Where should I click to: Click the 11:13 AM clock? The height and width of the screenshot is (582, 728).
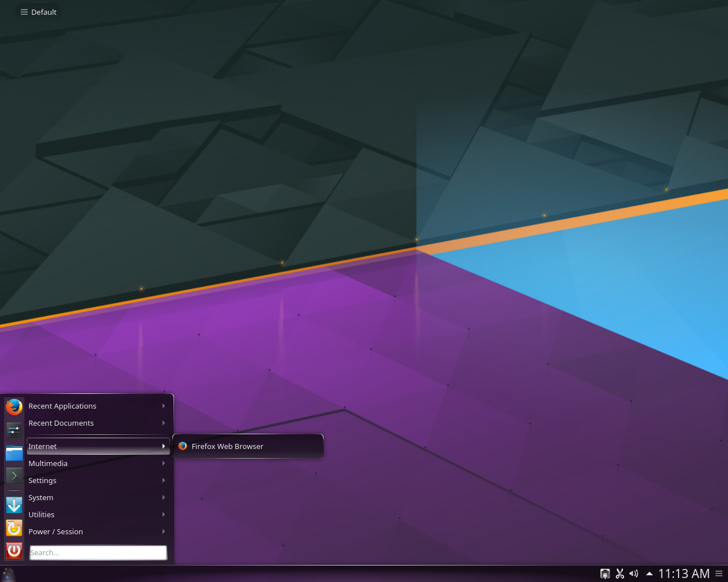pos(684,574)
